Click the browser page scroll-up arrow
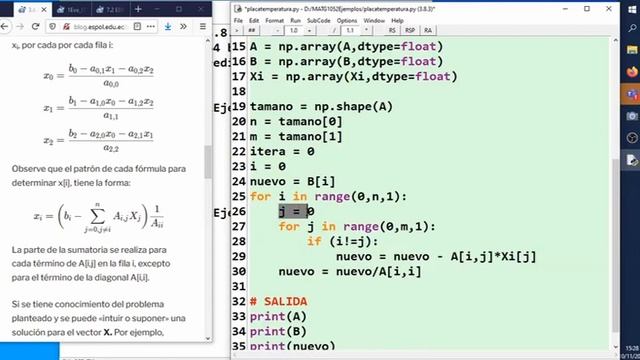640x360 pixels. (208, 40)
